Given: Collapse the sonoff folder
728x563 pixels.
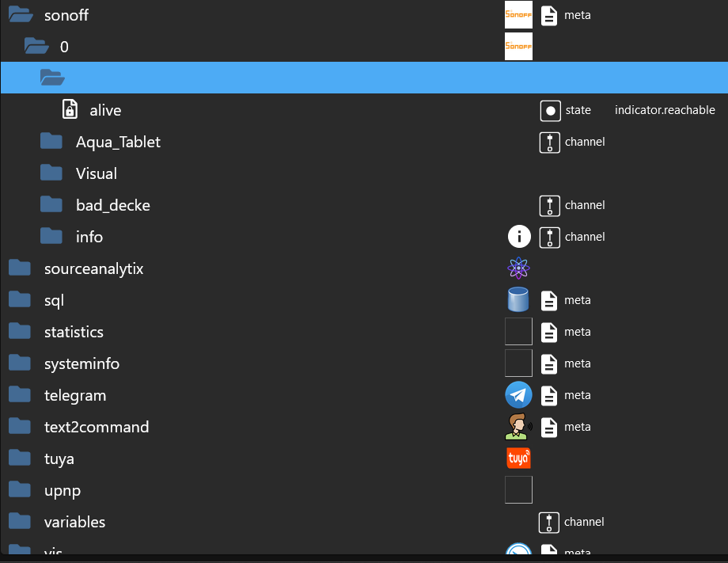Looking at the screenshot, I should pos(20,15).
